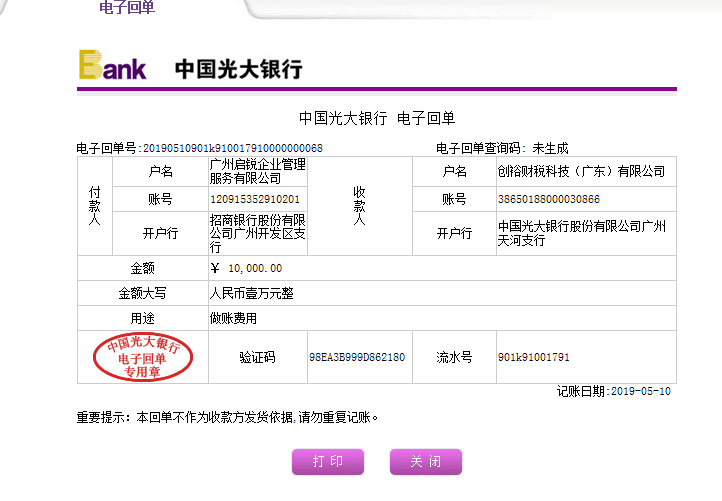This screenshot has height=501, width=722.
Task: Click the 金额大写 label cell
Action: click(x=142, y=293)
